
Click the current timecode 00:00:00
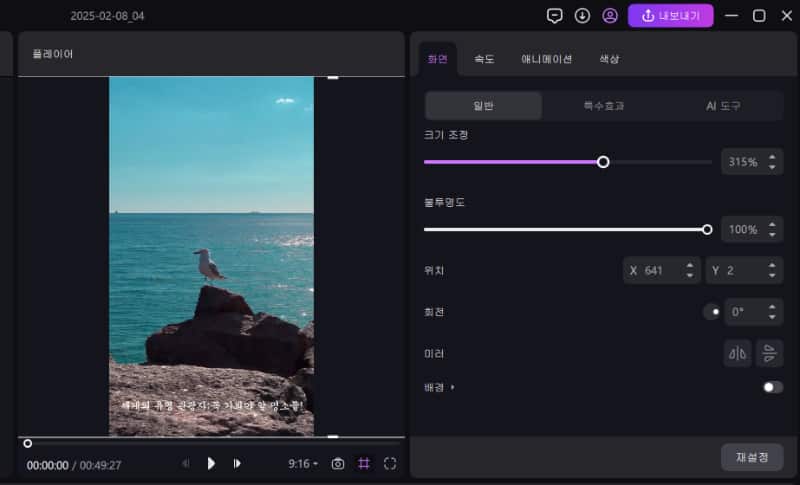tap(47, 465)
